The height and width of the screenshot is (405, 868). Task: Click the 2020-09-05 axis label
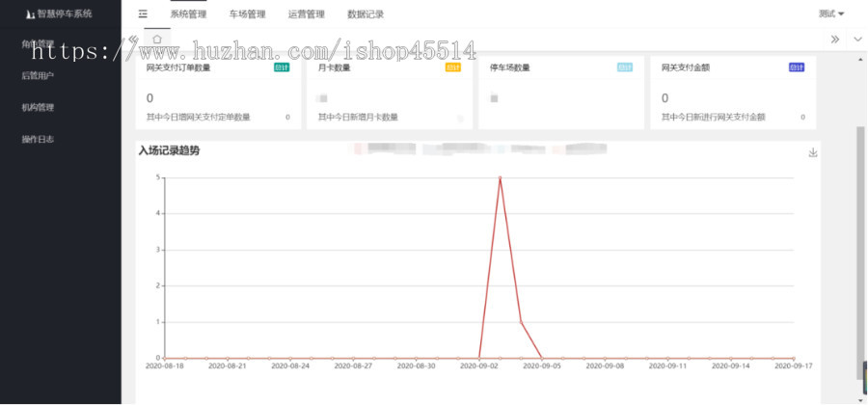tap(542, 365)
